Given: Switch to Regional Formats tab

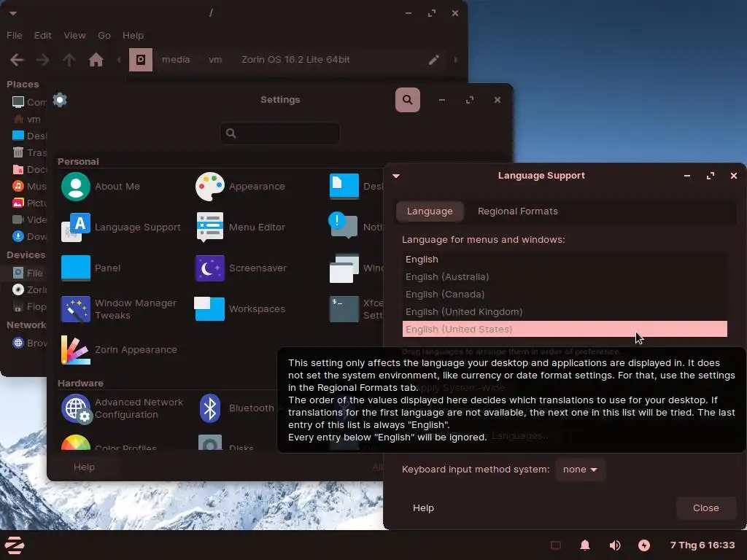Looking at the screenshot, I should point(518,211).
